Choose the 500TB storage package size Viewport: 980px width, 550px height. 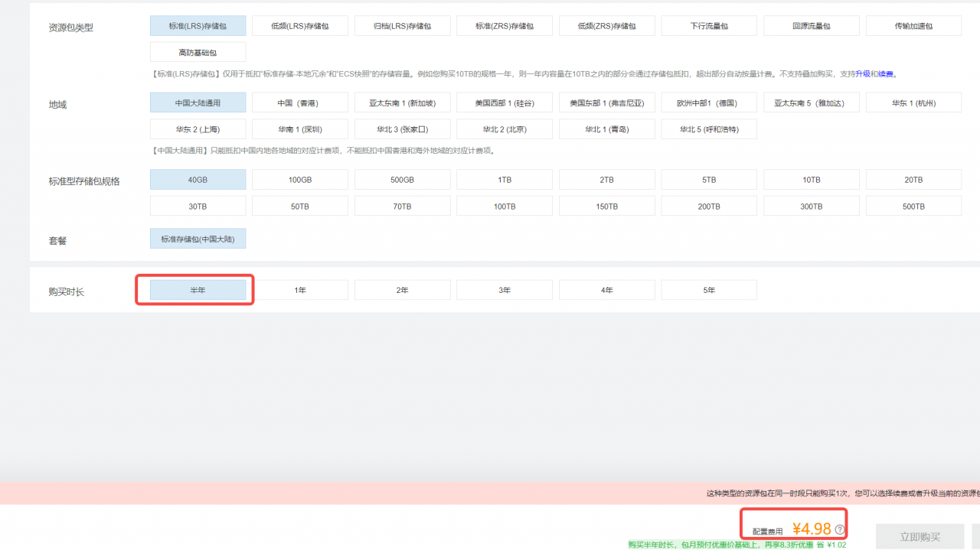[913, 206]
